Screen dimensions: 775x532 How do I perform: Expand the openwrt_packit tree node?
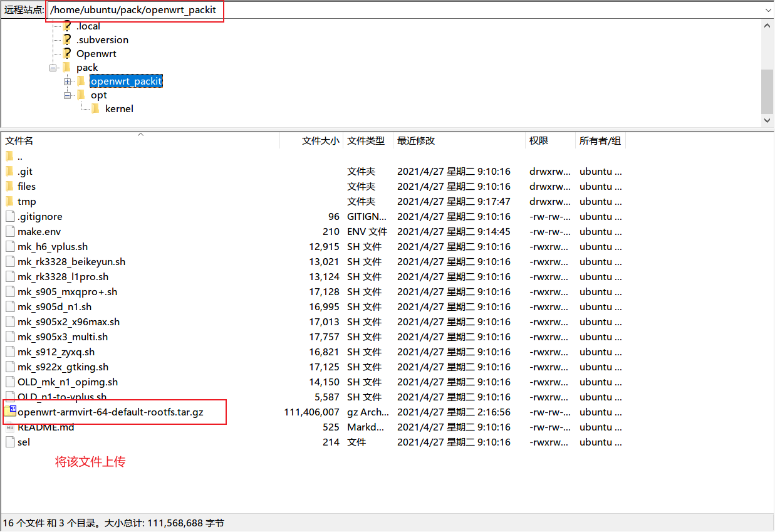pyautogui.click(x=68, y=81)
